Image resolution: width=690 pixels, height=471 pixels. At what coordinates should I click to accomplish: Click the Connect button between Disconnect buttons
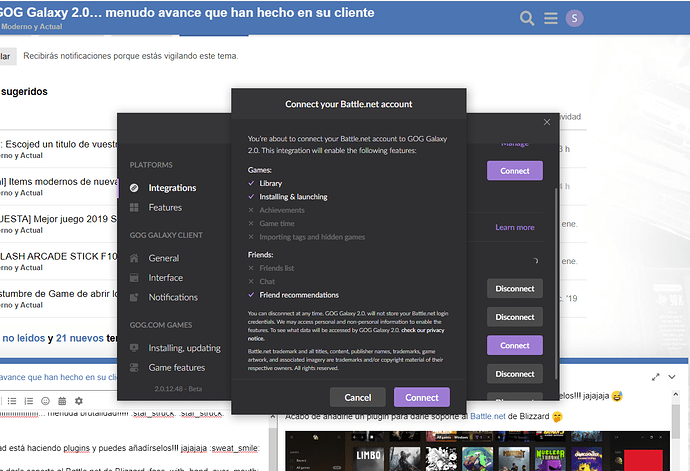click(x=514, y=346)
